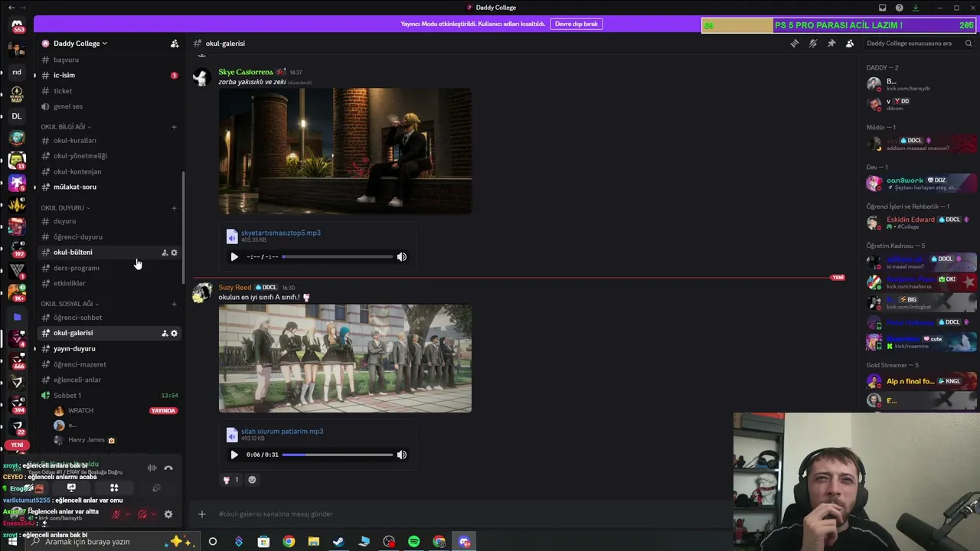Screen dimensions: 980x551
Task: Undeafen the headphones
Action: click(x=142, y=514)
